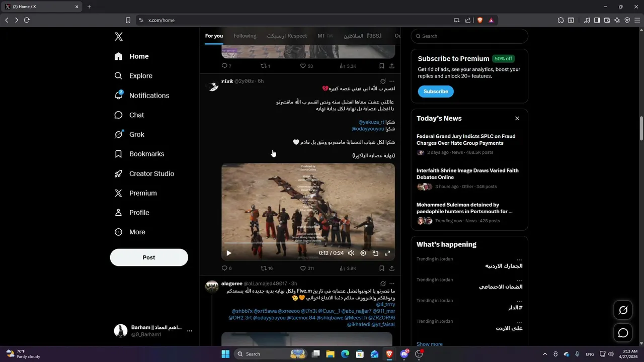Image resolution: width=644 pixels, height=362 pixels.
Task: Open more options on risk's post
Action: (392, 81)
